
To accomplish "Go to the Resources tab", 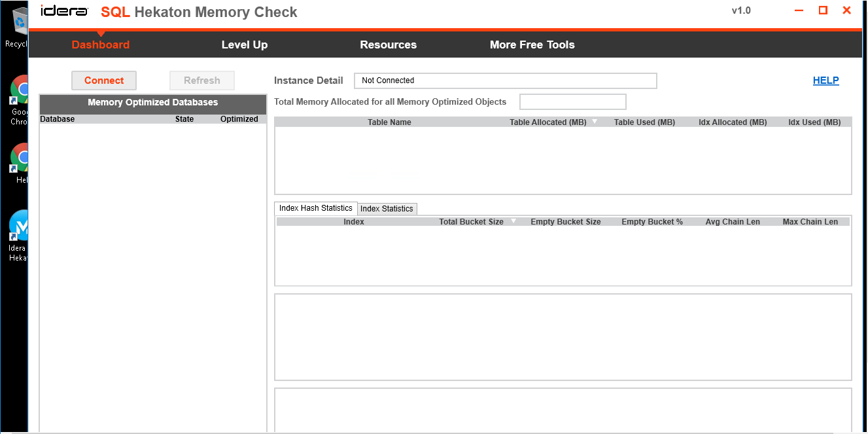I will (x=388, y=45).
